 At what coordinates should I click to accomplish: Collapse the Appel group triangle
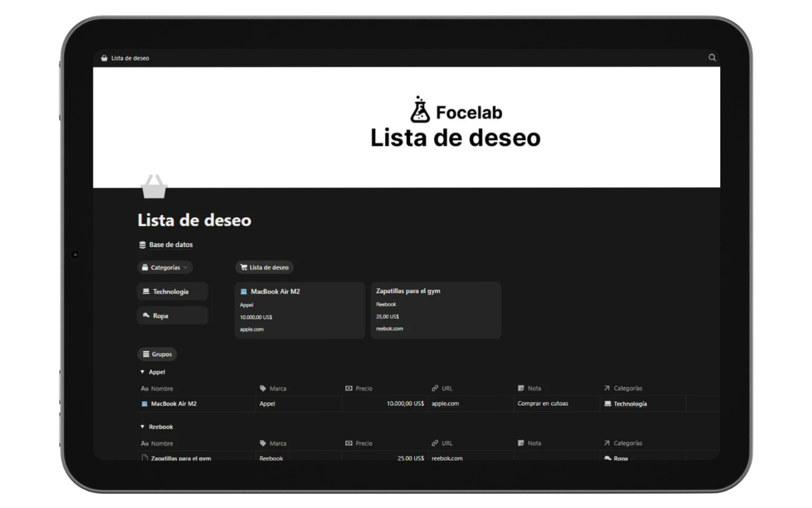tap(142, 372)
